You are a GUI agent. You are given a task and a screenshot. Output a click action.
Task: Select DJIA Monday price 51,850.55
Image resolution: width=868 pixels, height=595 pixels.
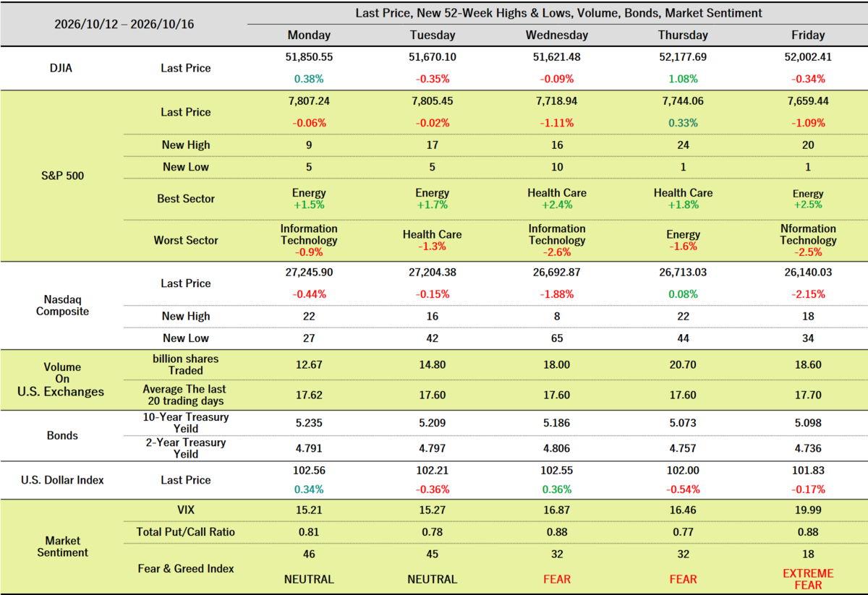(x=309, y=56)
